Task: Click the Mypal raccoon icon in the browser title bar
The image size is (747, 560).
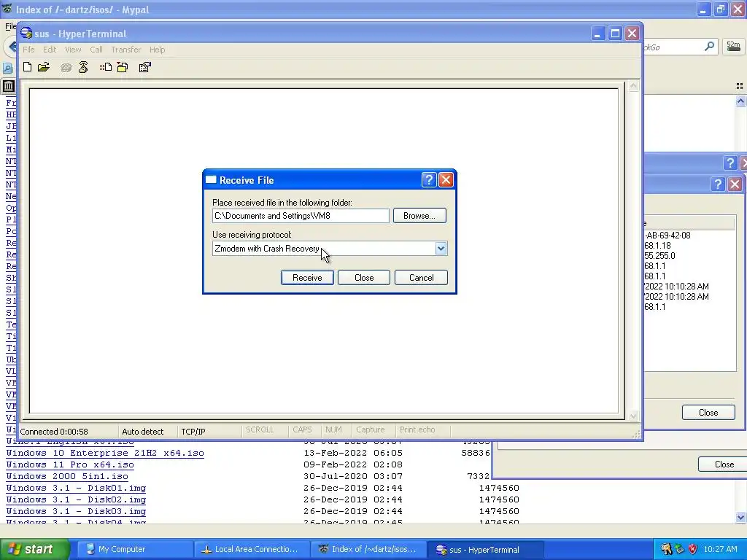Action: click(x=7, y=9)
